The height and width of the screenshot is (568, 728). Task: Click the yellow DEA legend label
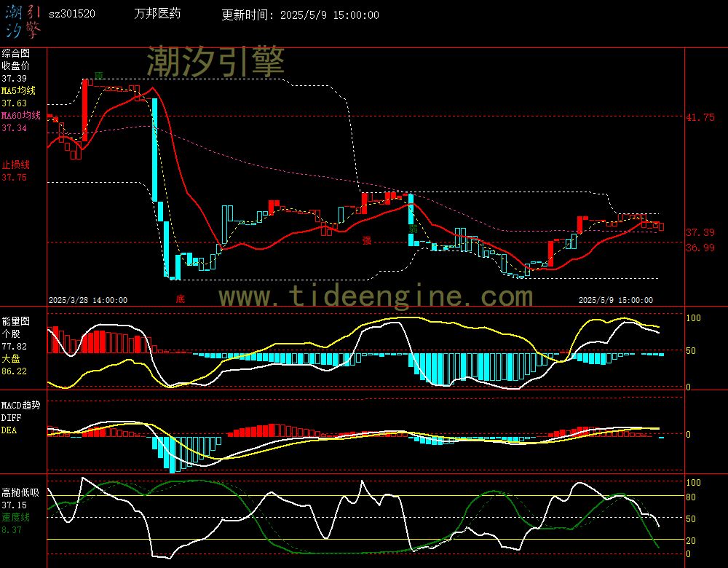[9, 430]
